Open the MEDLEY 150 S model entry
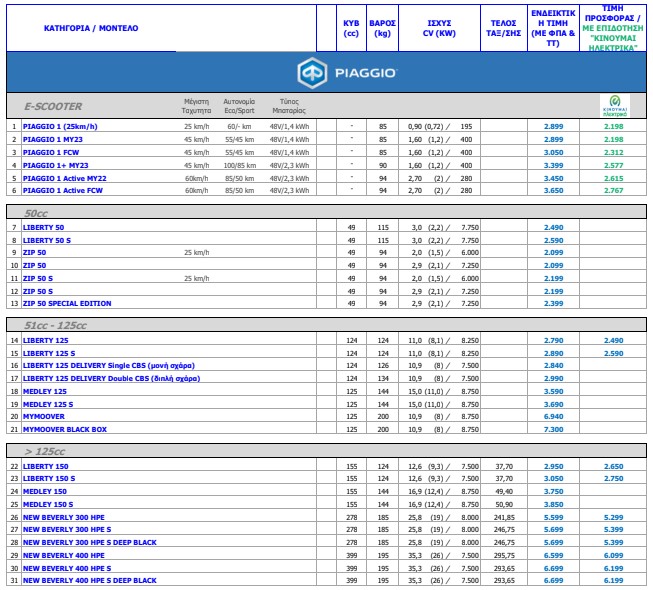Screen dimensions: 653x590 [x=48, y=504]
